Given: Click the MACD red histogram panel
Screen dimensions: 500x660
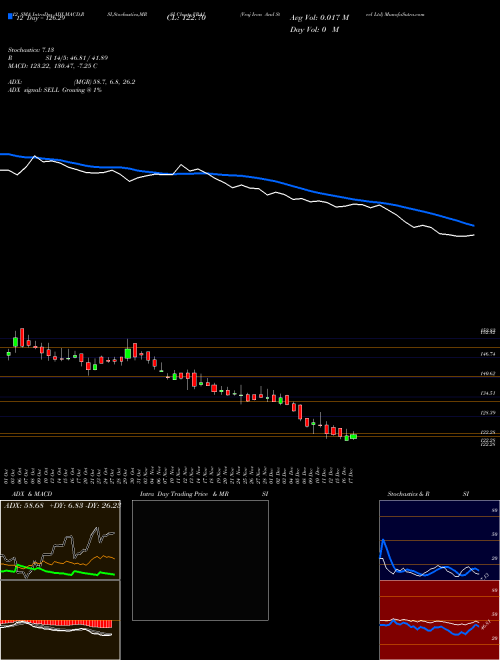Looking at the screenshot, I should point(60,620).
